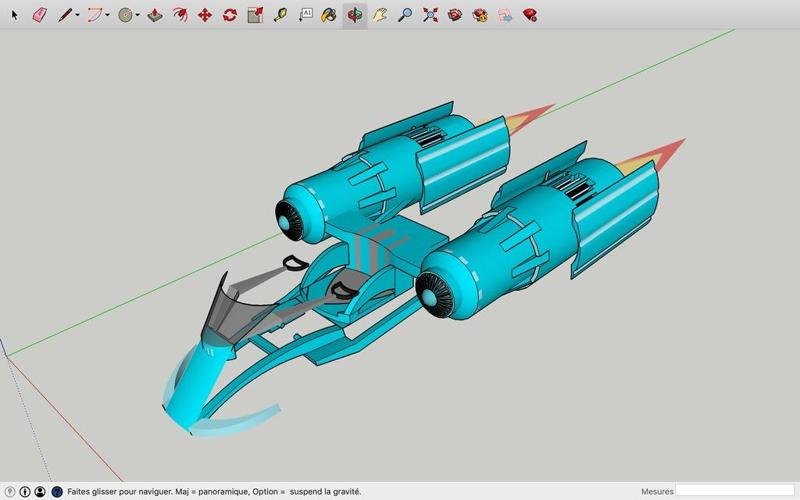Pick the Scale tool
The width and height of the screenshot is (800, 500).
255,15
